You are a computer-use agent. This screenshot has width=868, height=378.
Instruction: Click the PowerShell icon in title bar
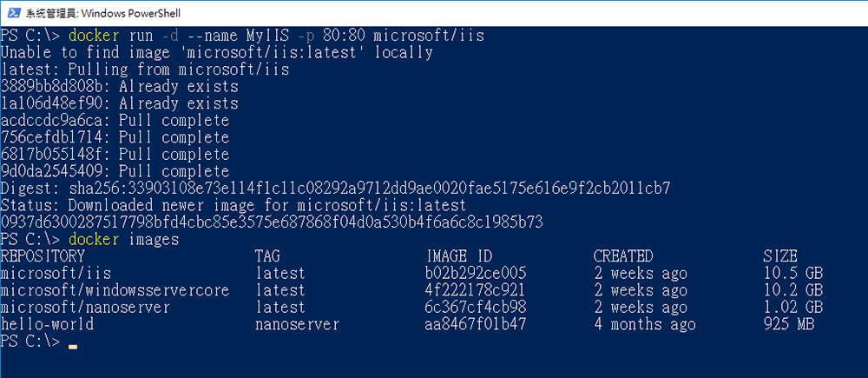click(13, 13)
